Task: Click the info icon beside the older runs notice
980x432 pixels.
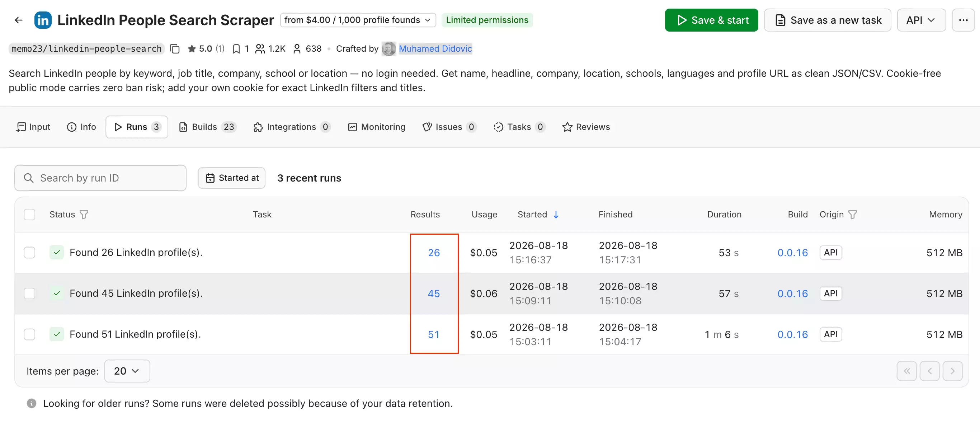Action: [32, 403]
